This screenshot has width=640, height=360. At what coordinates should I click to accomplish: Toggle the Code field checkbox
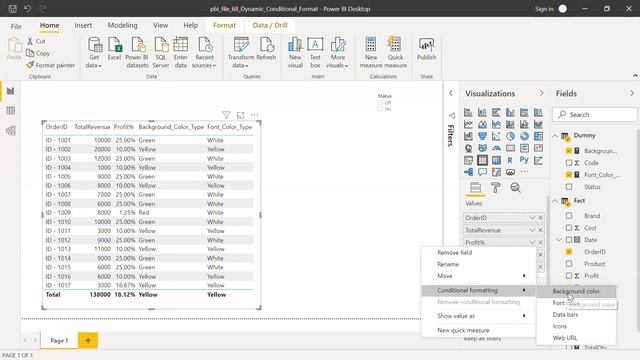(x=569, y=162)
